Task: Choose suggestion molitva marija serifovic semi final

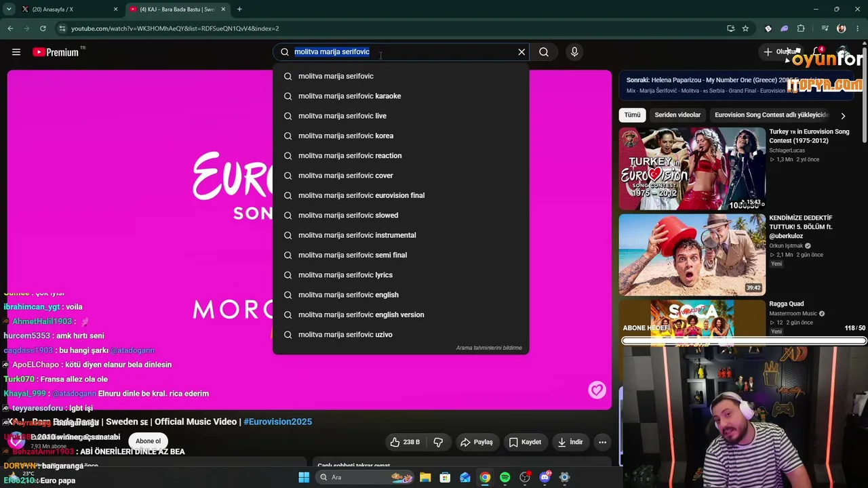Action: click(x=401, y=255)
